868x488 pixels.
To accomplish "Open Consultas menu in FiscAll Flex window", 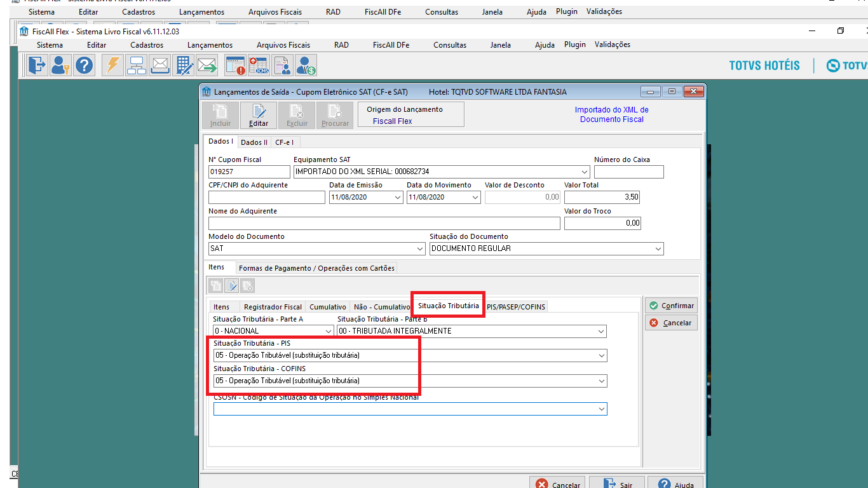I will (x=450, y=45).
